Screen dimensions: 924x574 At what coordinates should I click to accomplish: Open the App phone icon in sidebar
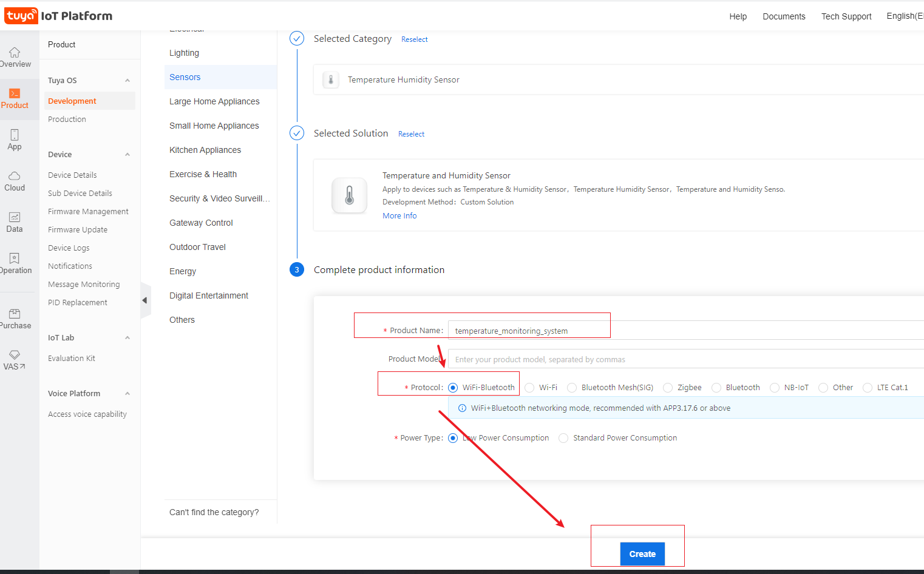[x=15, y=135]
